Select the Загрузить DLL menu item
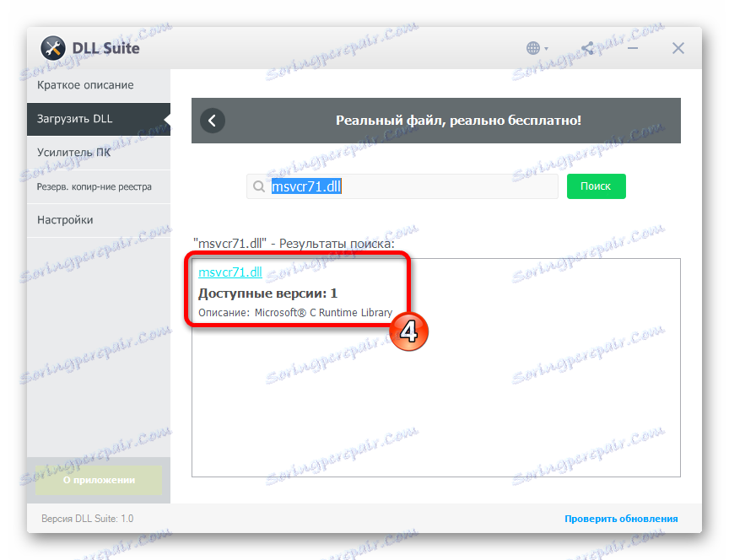The height and width of the screenshot is (560, 729). tap(99, 119)
